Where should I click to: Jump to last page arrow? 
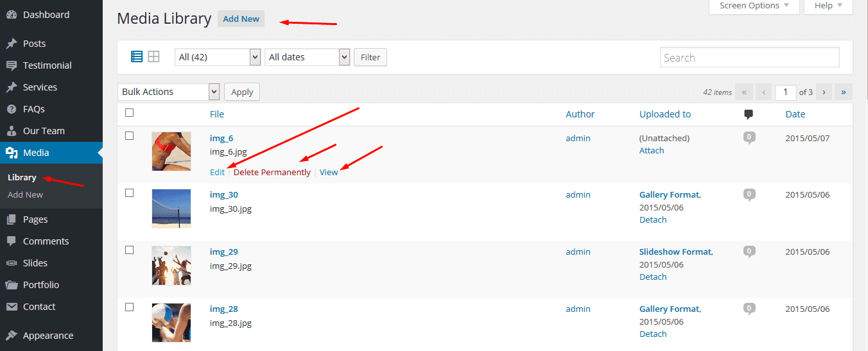[x=843, y=92]
